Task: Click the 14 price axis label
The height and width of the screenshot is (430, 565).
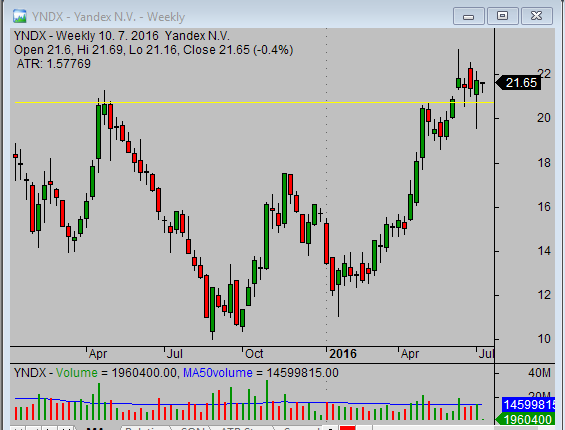Action: (544, 251)
